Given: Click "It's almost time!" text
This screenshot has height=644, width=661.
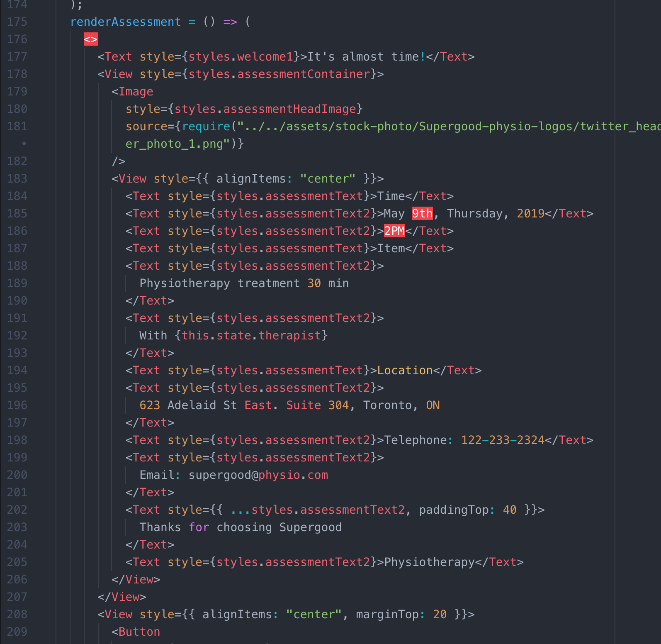Looking at the screenshot, I should click(367, 57).
